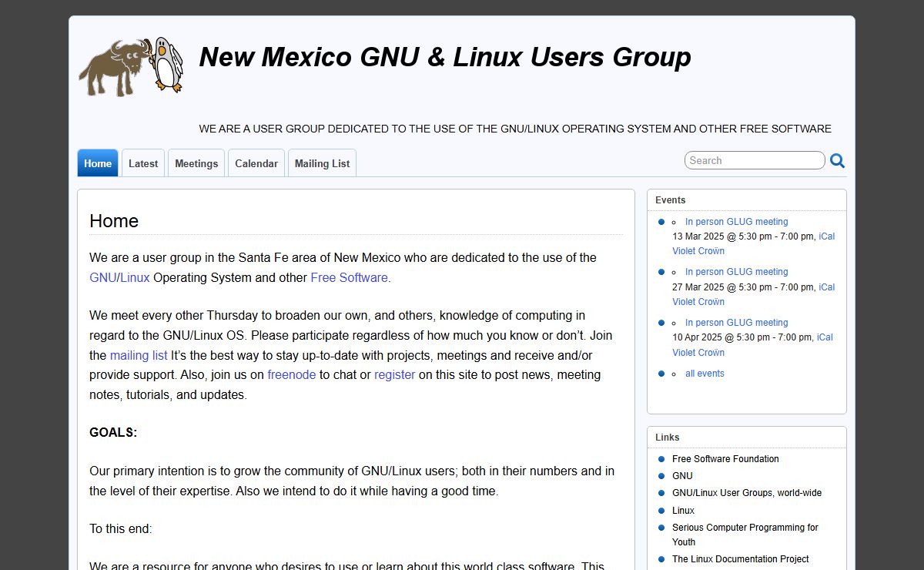The image size is (924, 570).
Task: Open the Free Software link
Action: coord(349,277)
